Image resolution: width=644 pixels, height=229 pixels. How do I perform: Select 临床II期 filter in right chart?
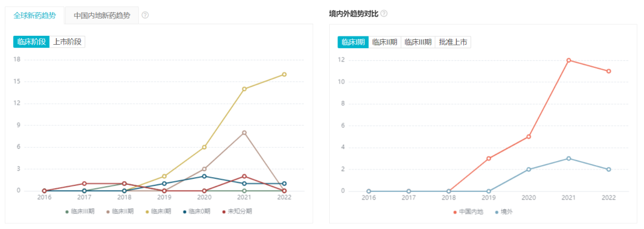tap(385, 42)
